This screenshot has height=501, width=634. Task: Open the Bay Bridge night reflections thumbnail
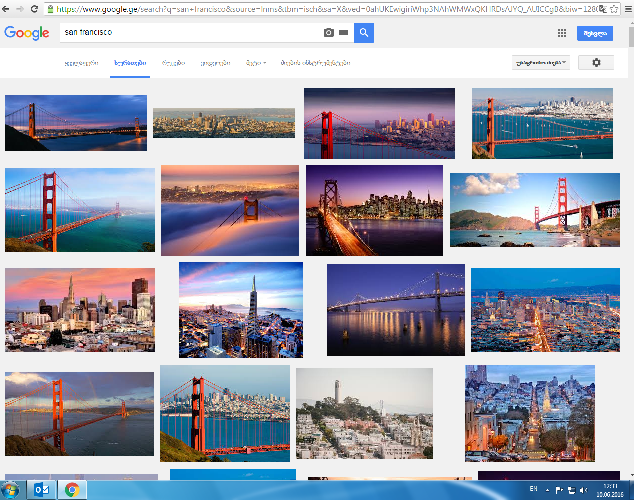(x=396, y=310)
